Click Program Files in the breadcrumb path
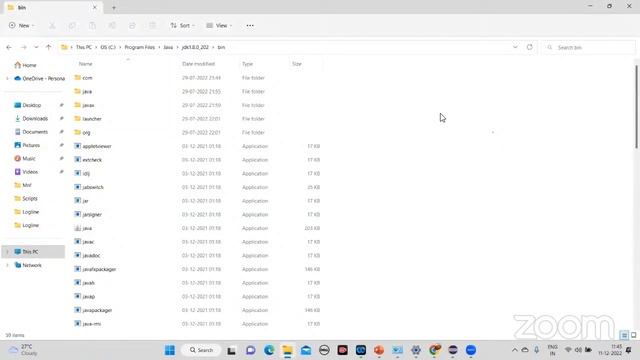 pyautogui.click(x=140, y=47)
